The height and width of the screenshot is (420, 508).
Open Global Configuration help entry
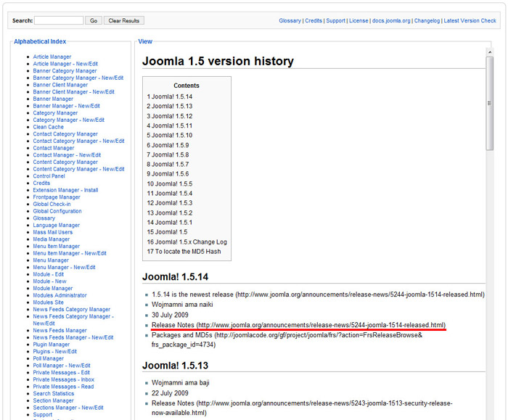[x=57, y=211]
